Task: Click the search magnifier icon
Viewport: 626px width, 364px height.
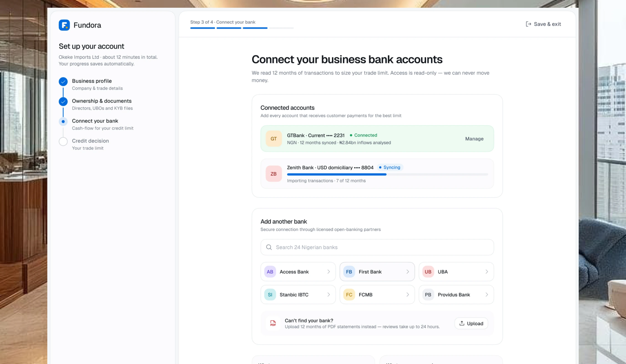Action: [269, 247]
